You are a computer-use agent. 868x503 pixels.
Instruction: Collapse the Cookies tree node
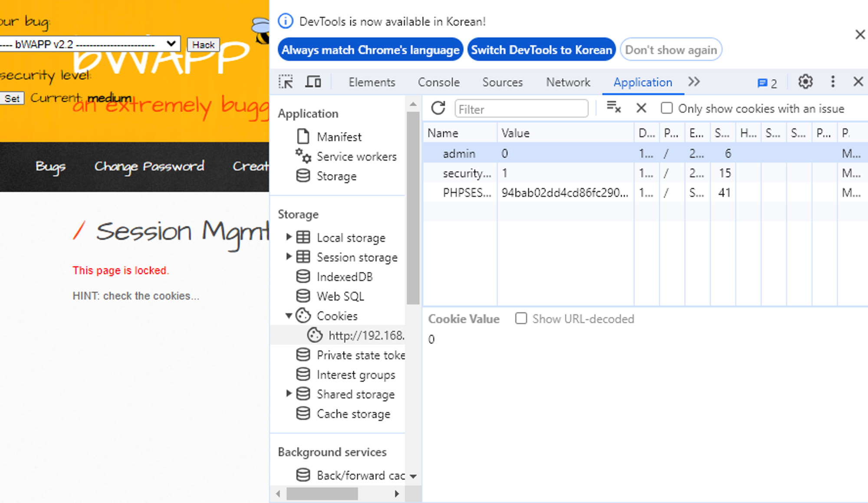(x=289, y=316)
